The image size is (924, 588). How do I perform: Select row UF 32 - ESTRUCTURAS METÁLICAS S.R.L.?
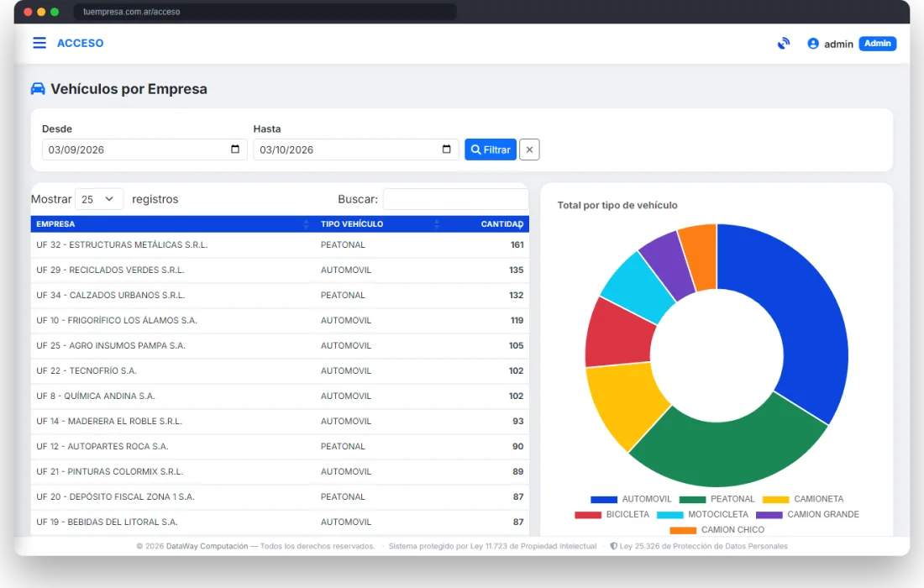[280, 244]
